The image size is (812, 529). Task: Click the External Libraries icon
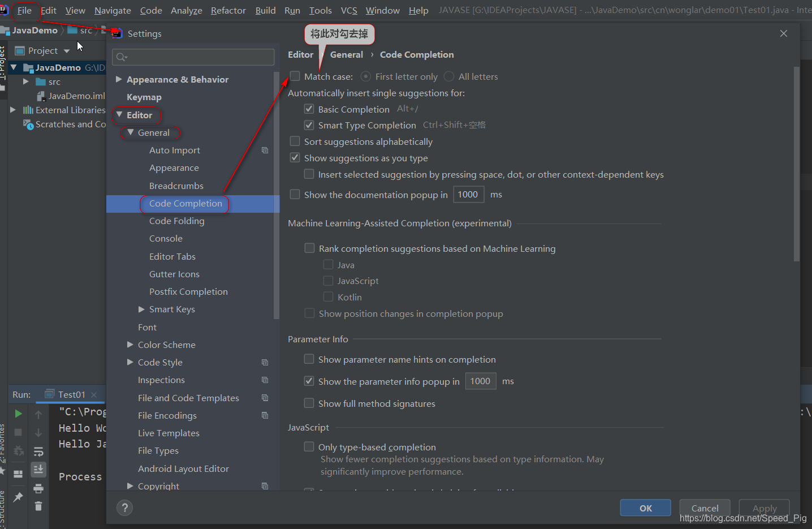[28, 110]
